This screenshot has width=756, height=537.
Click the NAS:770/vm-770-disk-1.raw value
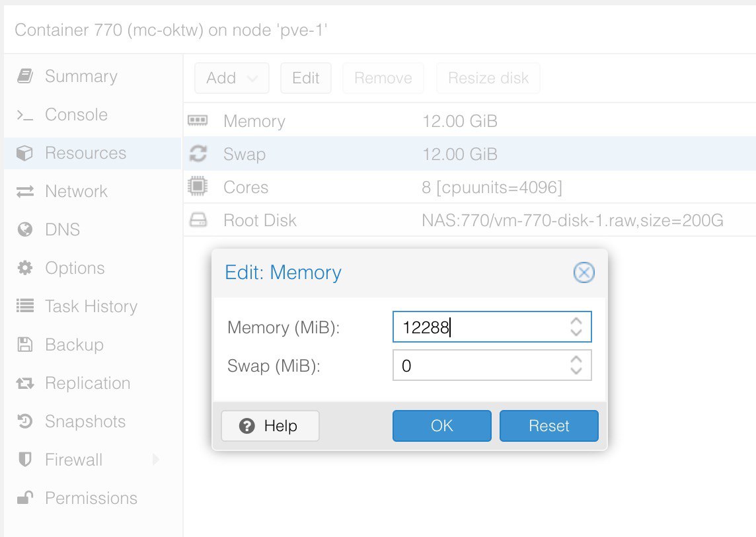(572, 220)
